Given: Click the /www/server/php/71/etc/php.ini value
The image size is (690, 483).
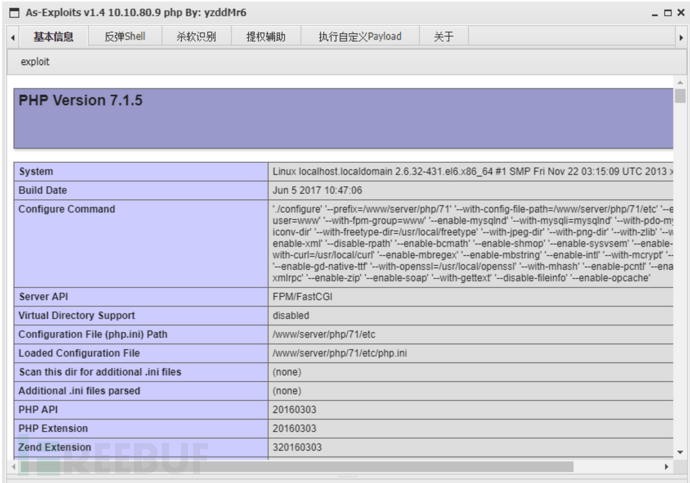Looking at the screenshot, I should click(x=340, y=353).
